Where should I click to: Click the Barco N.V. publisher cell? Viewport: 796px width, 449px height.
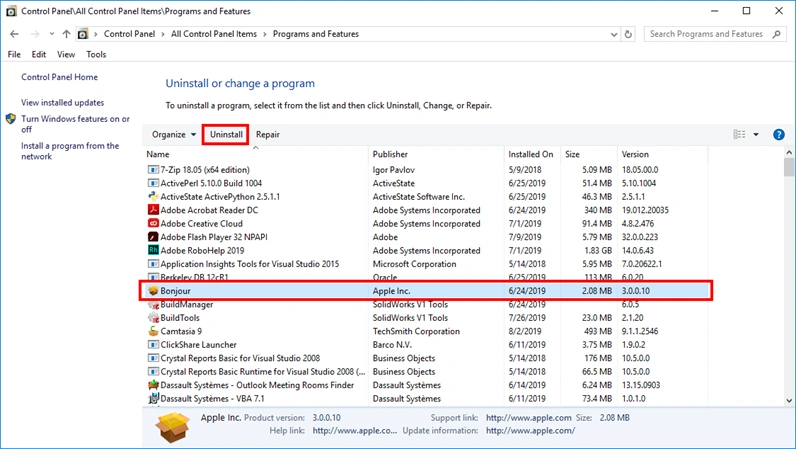(392, 345)
